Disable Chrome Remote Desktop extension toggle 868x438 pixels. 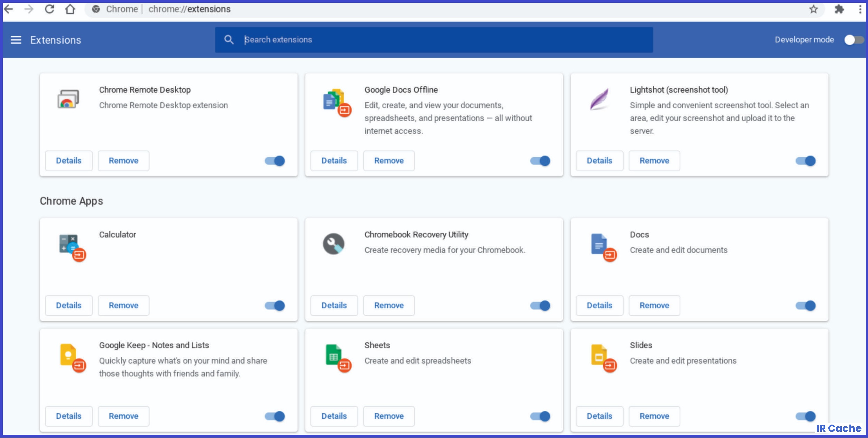coord(275,161)
